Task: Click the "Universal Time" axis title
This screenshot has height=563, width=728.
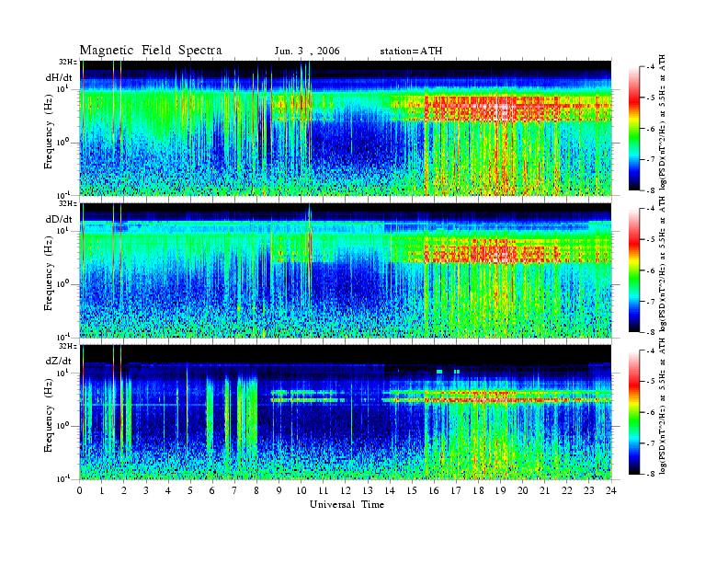Action: click(347, 504)
